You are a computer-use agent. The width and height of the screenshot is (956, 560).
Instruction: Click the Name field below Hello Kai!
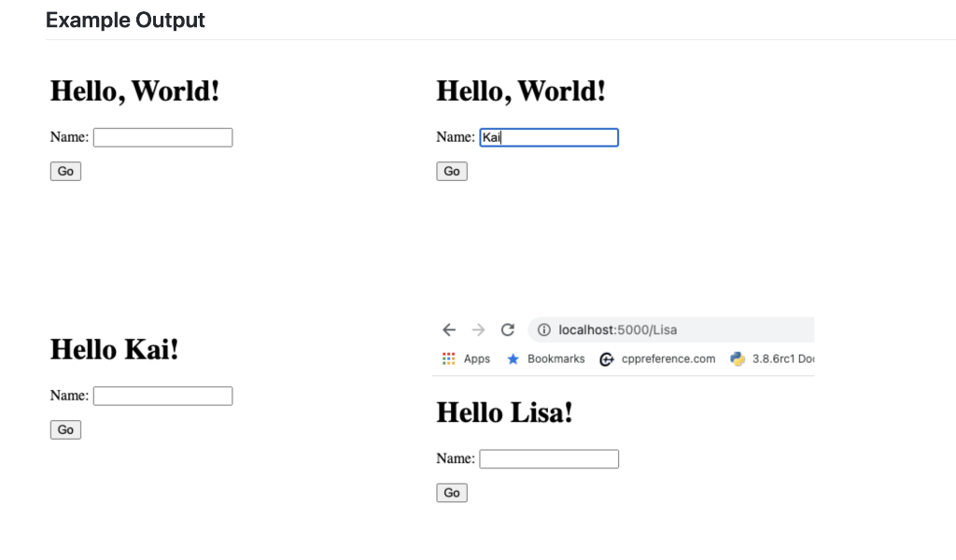click(162, 395)
